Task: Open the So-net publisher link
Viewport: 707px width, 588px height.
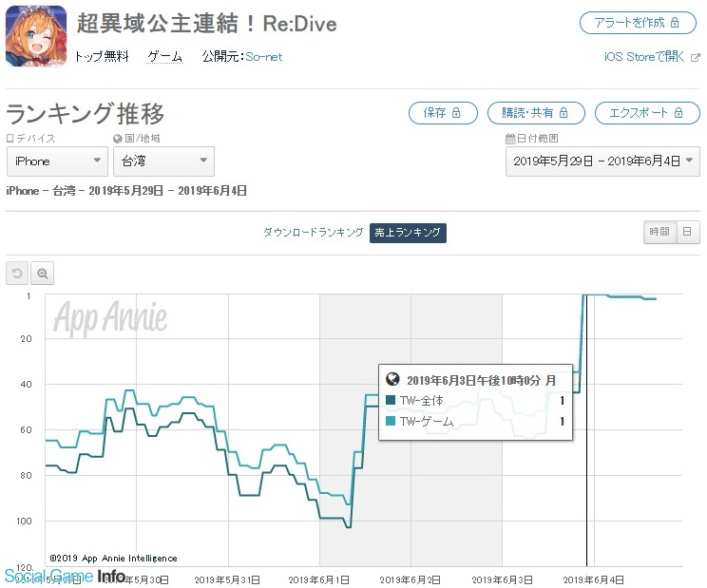Action: click(x=264, y=57)
